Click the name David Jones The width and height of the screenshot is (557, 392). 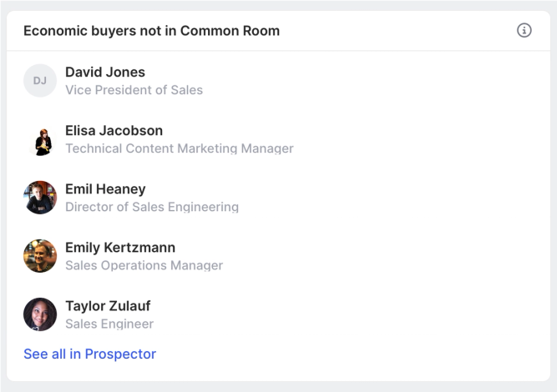coord(105,73)
